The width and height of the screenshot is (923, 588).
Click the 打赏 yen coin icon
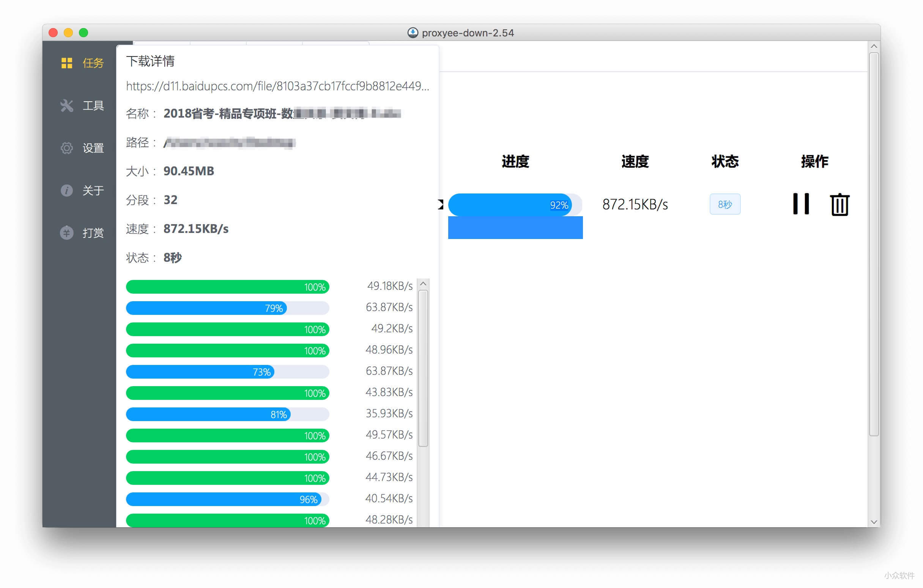[x=67, y=233]
